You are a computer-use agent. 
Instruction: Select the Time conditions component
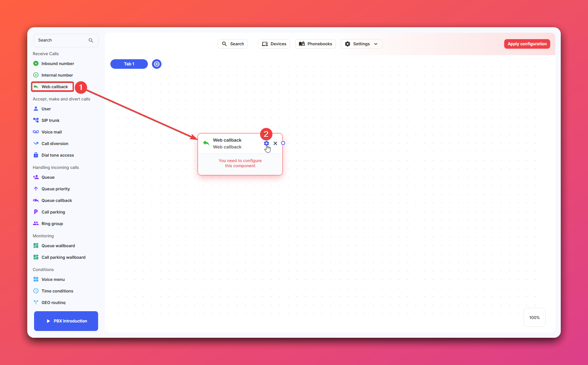(x=57, y=291)
